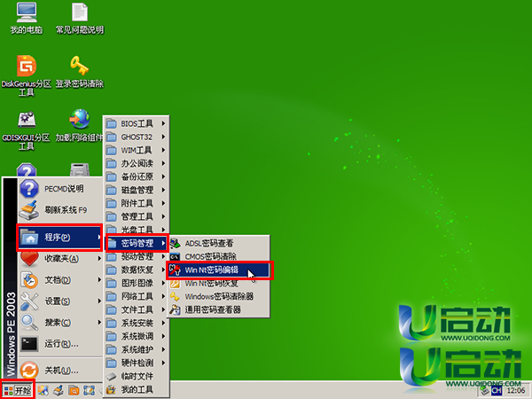This screenshot has height=399, width=532.
Task: Open the 设置(S) submenu
Action: click(x=59, y=301)
